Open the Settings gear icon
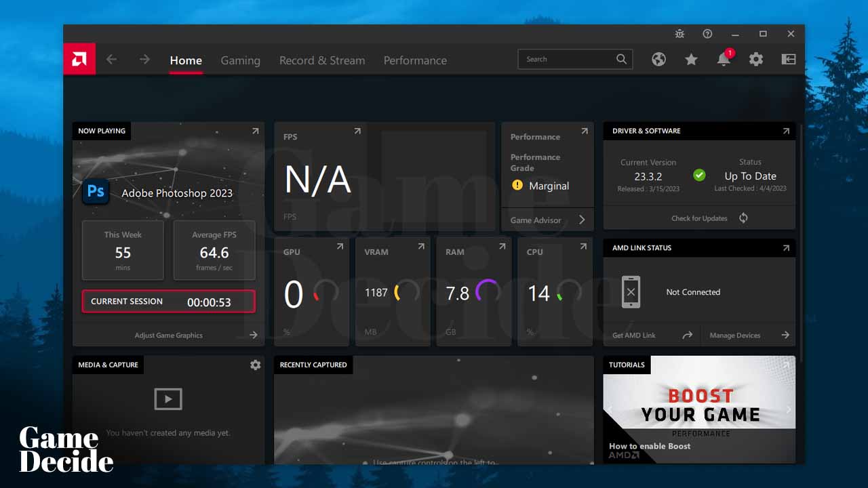Image resolution: width=868 pixels, height=488 pixels. pyautogui.click(x=756, y=59)
